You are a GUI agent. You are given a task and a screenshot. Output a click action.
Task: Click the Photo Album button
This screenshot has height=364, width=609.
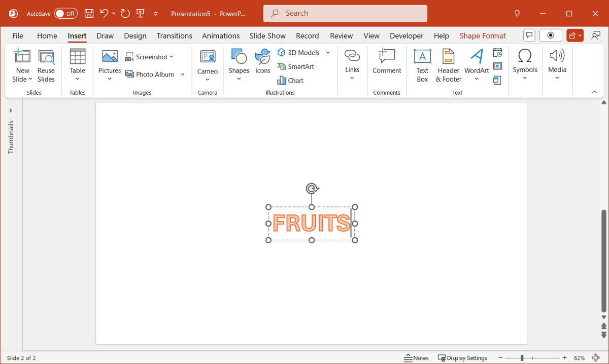pos(150,74)
